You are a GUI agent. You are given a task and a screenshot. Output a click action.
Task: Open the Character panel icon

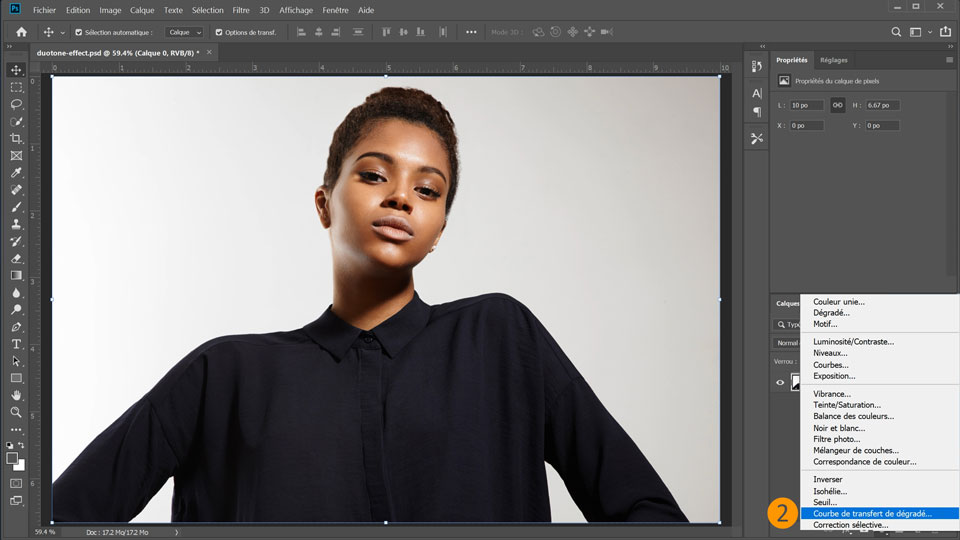point(757,93)
